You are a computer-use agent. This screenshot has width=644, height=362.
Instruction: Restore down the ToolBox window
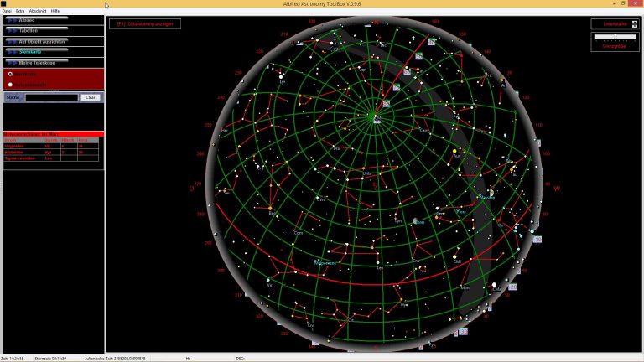624,3
